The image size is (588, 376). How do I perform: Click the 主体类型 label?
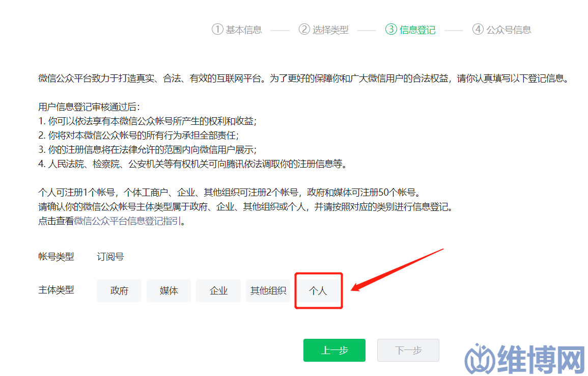tap(56, 290)
